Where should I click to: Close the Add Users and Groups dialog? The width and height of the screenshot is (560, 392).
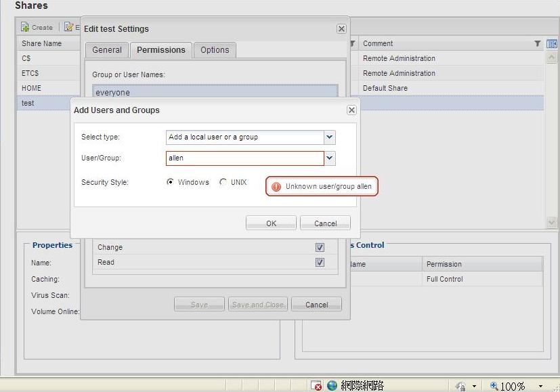(x=351, y=110)
